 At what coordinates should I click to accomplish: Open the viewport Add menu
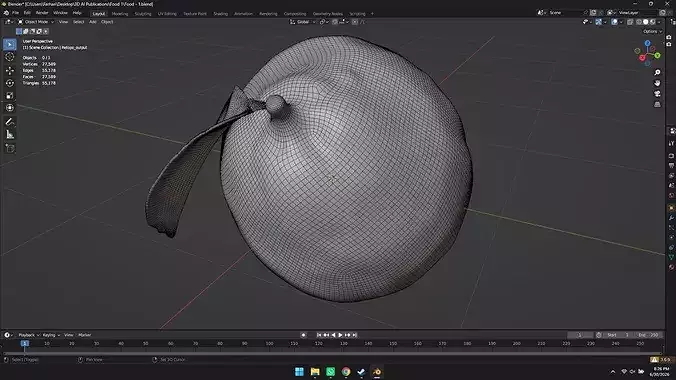tap(92, 22)
